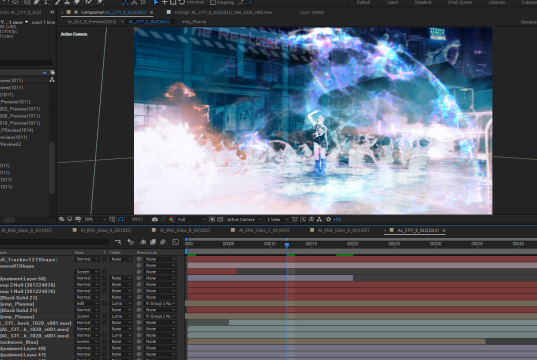Click the sort arrow in Project panel header
The image size is (537, 360).
[45, 73]
